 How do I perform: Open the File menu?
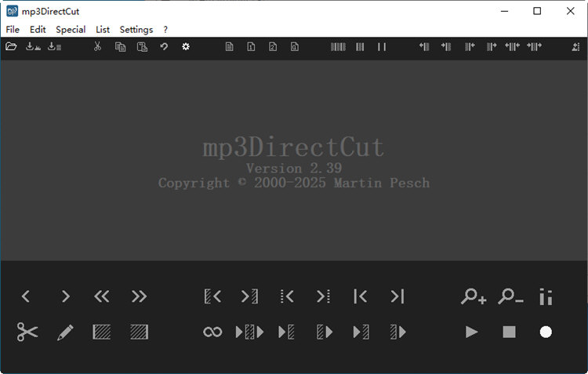[13, 30]
